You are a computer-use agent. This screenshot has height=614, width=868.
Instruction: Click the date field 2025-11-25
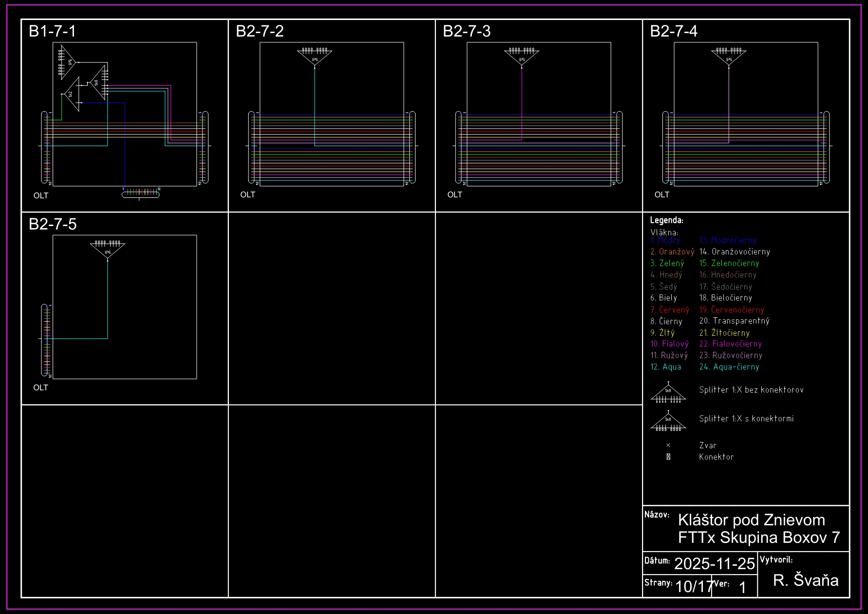point(714,564)
